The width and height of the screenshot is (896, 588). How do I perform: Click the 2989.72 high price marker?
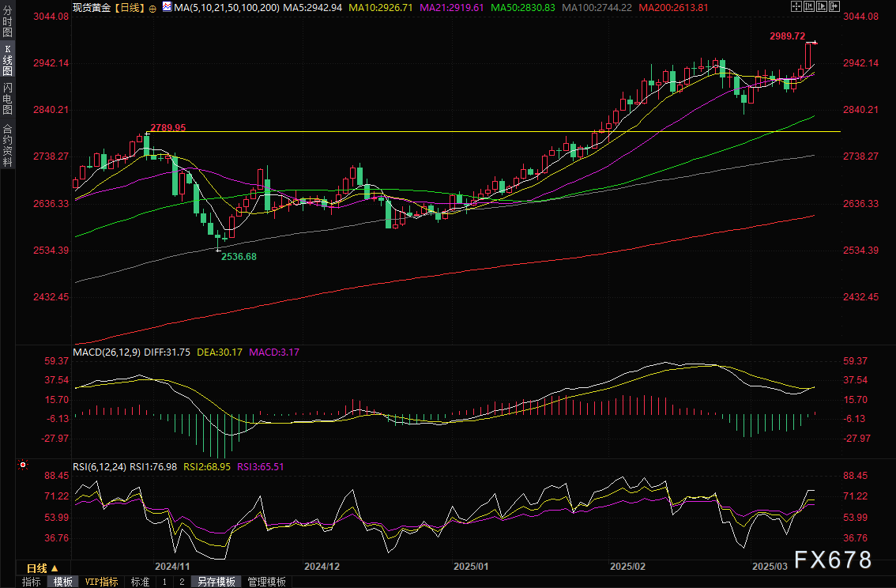point(787,36)
